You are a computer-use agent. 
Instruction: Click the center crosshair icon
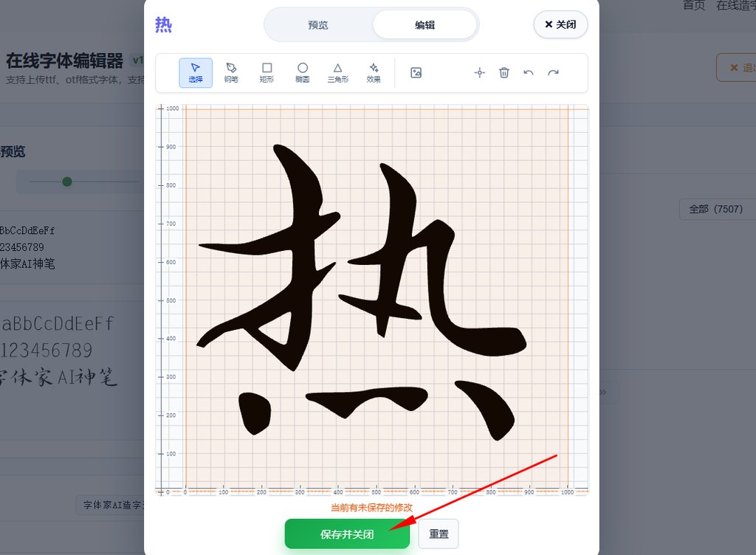click(x=479, y=73)
